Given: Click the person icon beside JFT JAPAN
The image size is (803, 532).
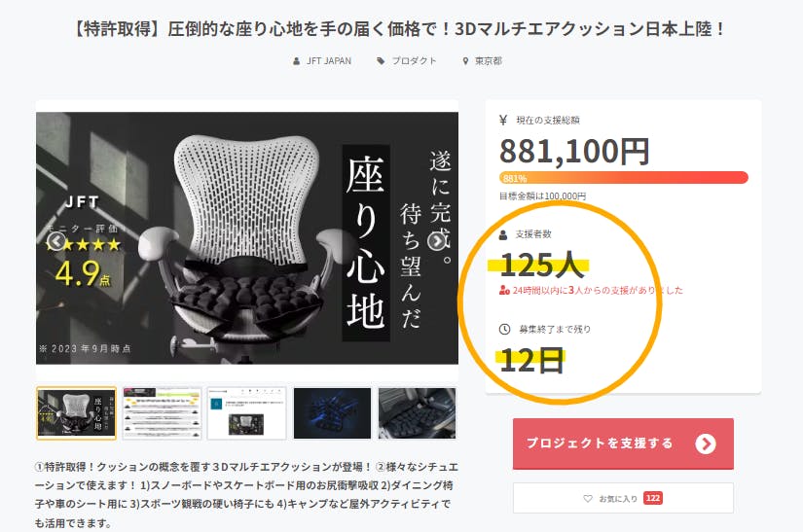Looking at the screenshot, I should pyautogui.click(x=296, y=61).
